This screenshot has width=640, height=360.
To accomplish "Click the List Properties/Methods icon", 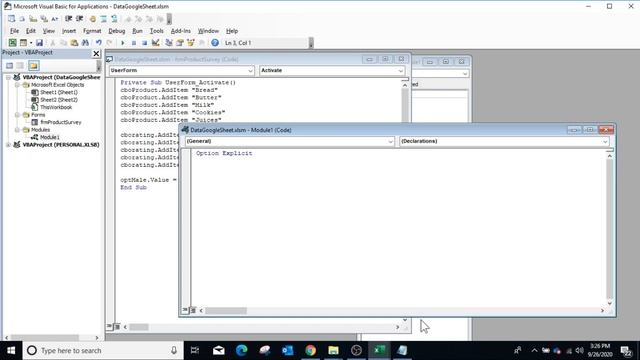I will pos(11,19).
